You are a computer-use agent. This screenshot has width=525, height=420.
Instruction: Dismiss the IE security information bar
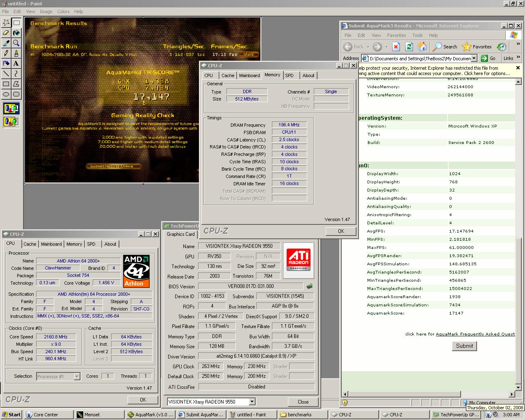coord(518,68)
